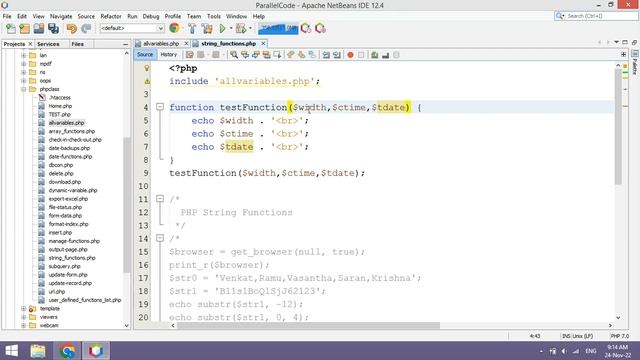Collapse the comment fold on line 14

point(160,238)
